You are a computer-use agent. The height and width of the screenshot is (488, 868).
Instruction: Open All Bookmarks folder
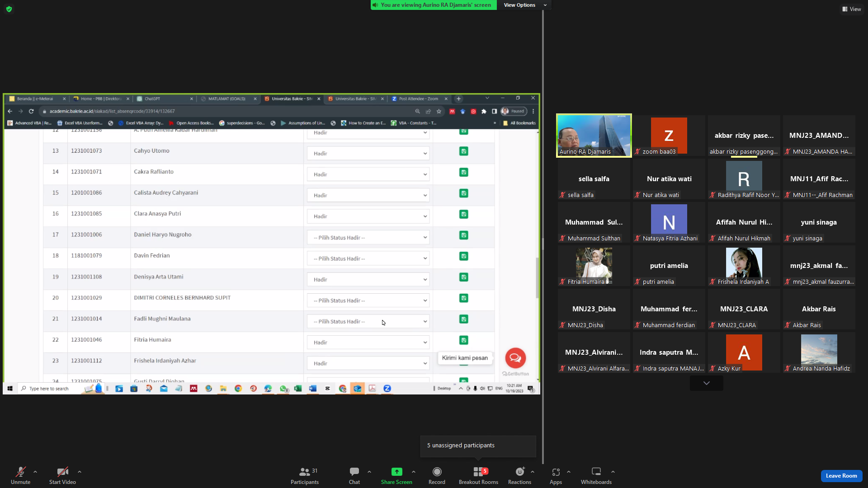click(519, 123)
